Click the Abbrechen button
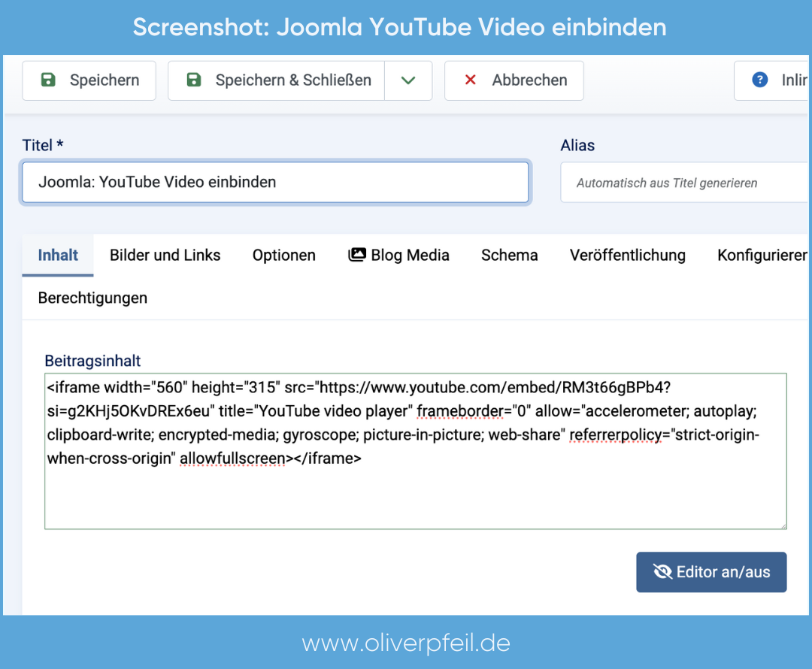 514,80
